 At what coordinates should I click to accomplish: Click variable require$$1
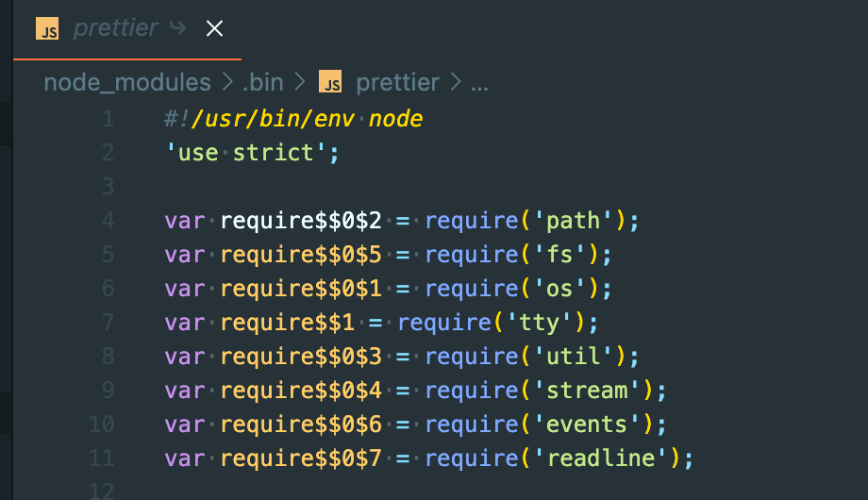(288, 323)
